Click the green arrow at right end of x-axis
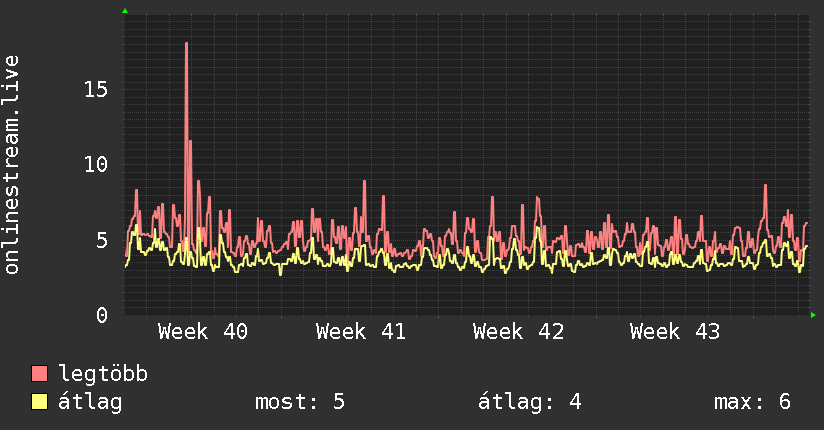 tap(813, 315)
